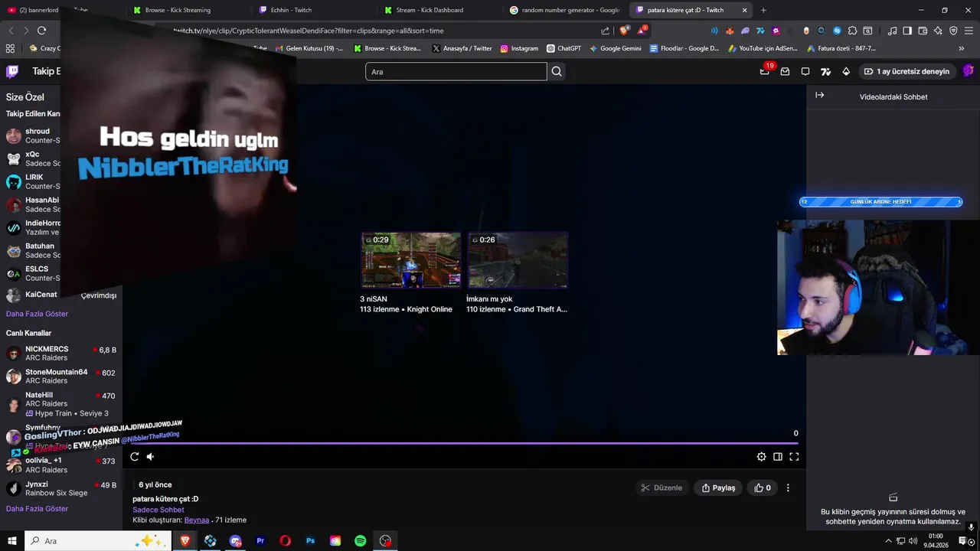This screenshot has width=980, height=551.
Task: Close the 'patara kütere çat' tab
Action: [x=744, y=10]
